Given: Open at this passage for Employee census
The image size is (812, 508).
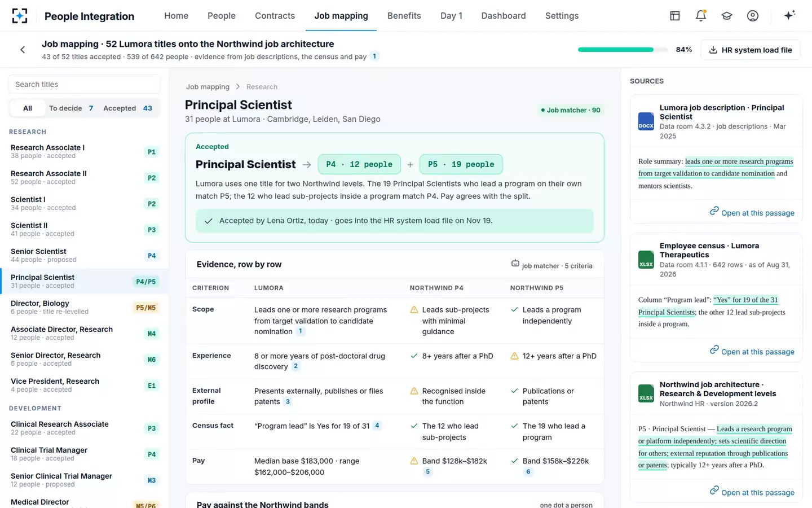Looking at the screenshot, I should 752,351.
